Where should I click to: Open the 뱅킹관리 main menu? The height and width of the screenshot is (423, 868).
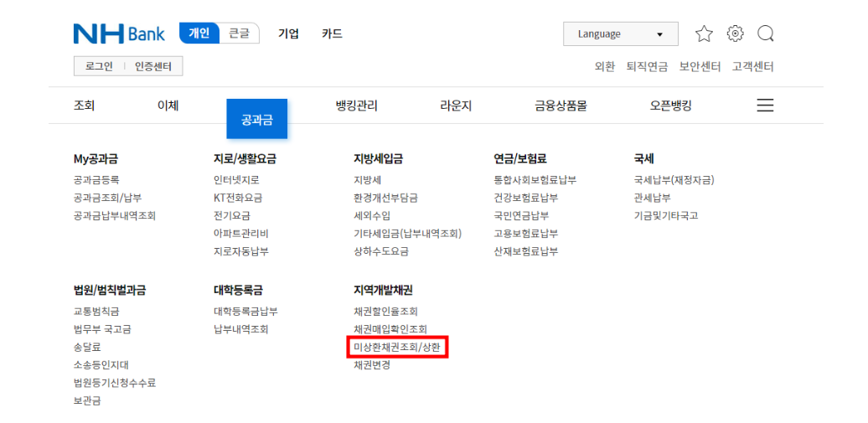click(357, 106)
